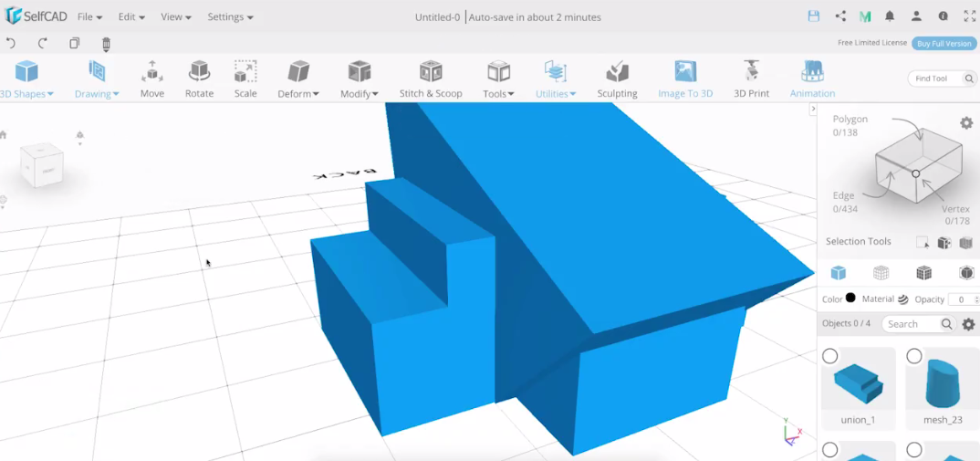The width and height of the screenshot is (980, 461).
Task: Click the union_1 object thumbnail
Action: (858, 384)
